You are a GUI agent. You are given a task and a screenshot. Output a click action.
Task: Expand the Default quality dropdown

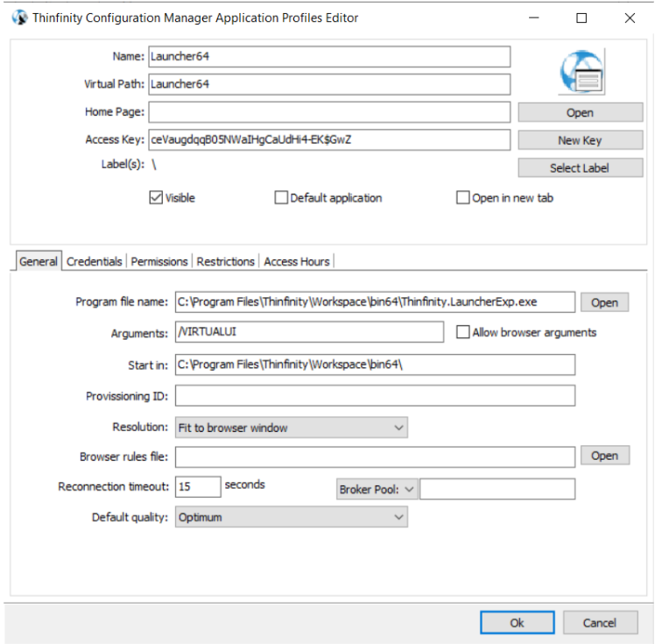tap(292, 517)
